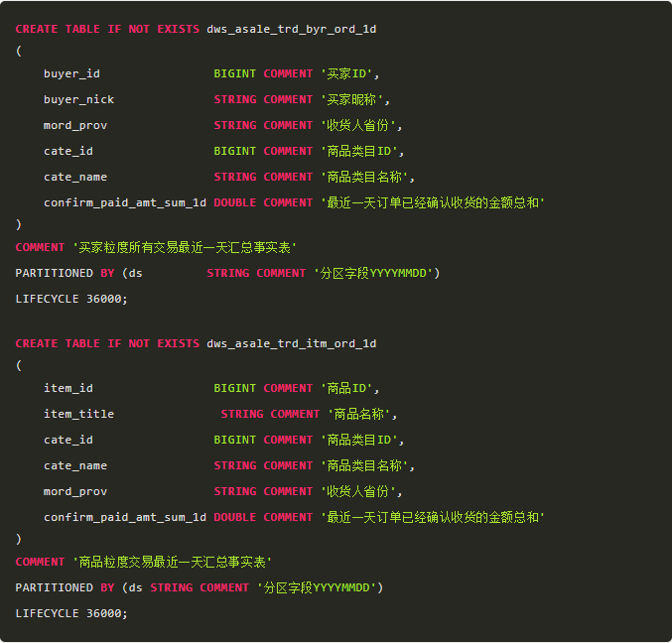Click the item_title column name
The height and width of the screenshot is (643, 672).
point(78,414)
